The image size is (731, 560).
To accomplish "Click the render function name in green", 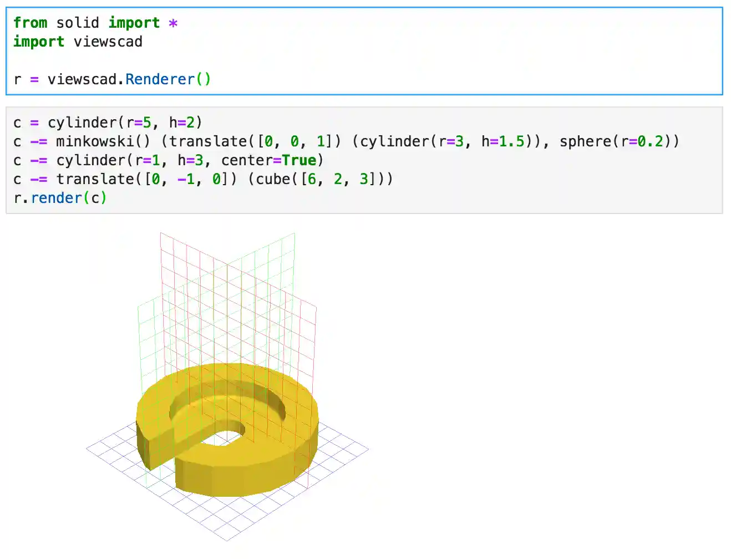I will 55,197.
